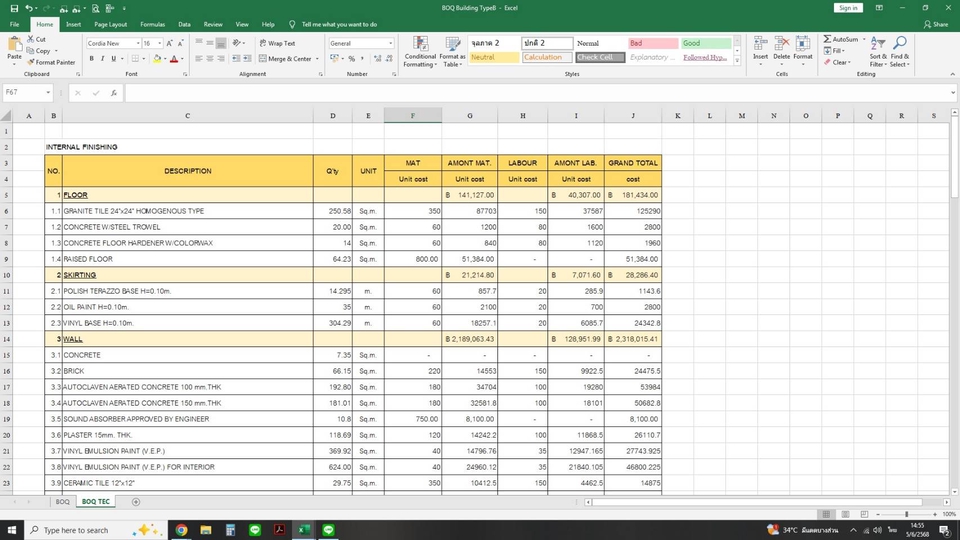The width and height of the screenshot is (960, 540).
Task: Click the Undo arrow icon
Action: point(28,9)
